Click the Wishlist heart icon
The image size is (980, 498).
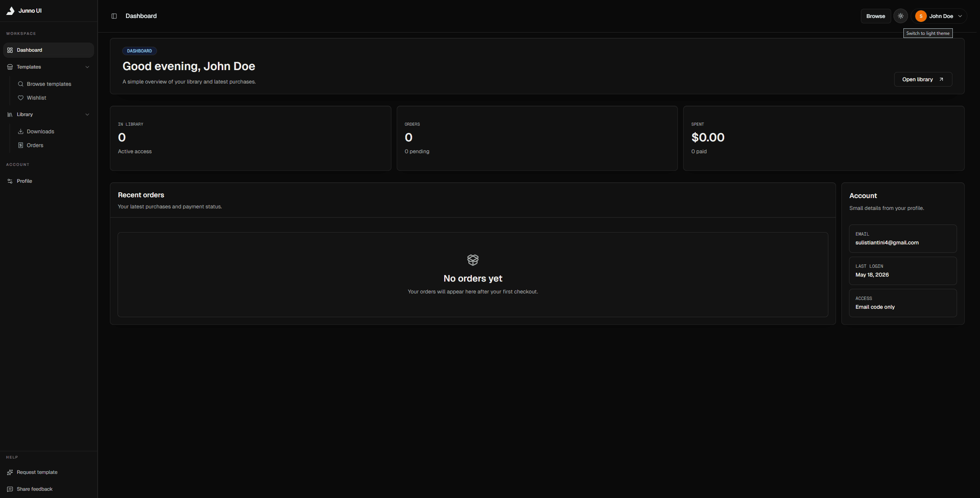[21, 98]
